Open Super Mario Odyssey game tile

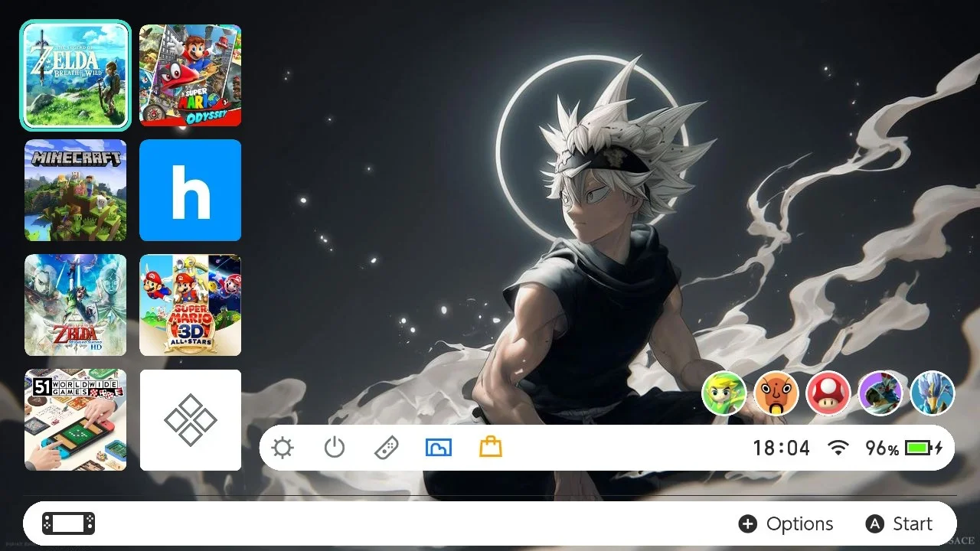[x=190, y=75]
